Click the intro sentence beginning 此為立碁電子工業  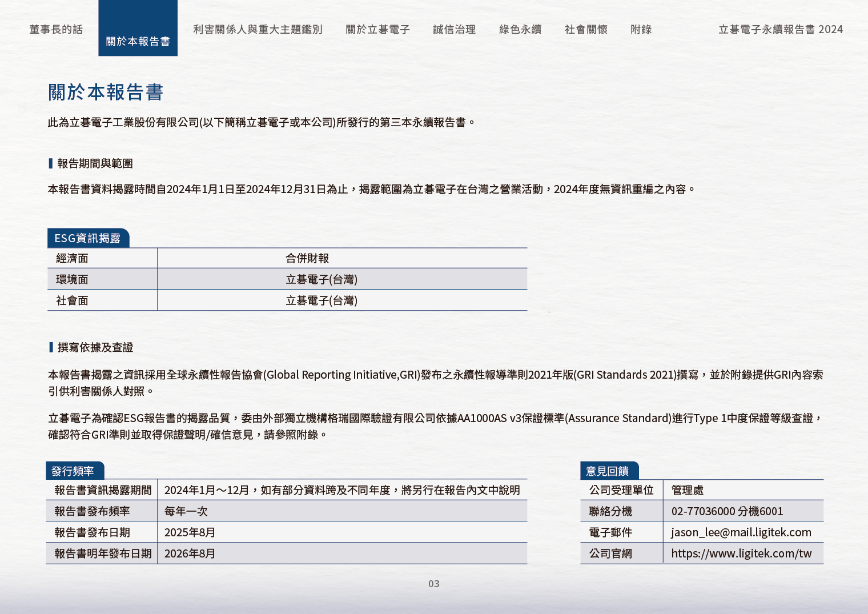point(262,122)
